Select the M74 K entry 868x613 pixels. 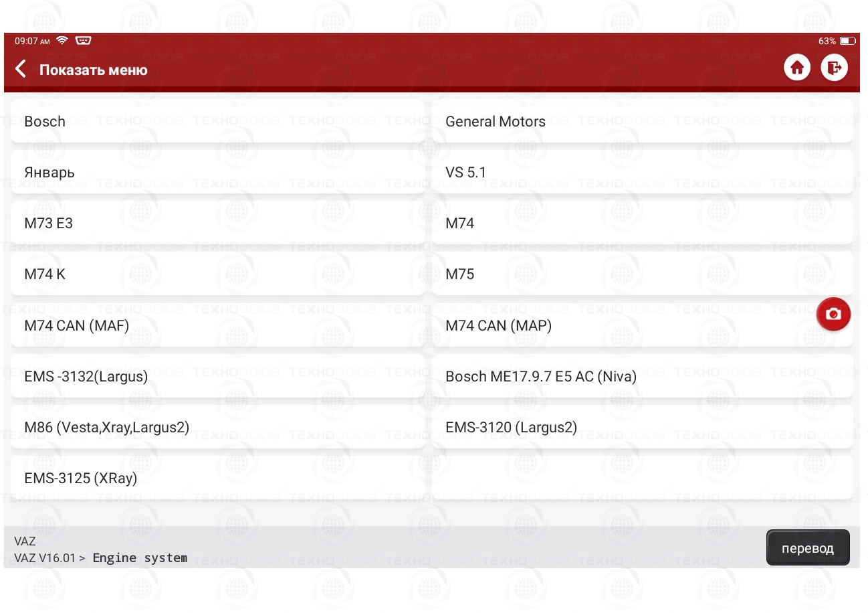[217, 274]
